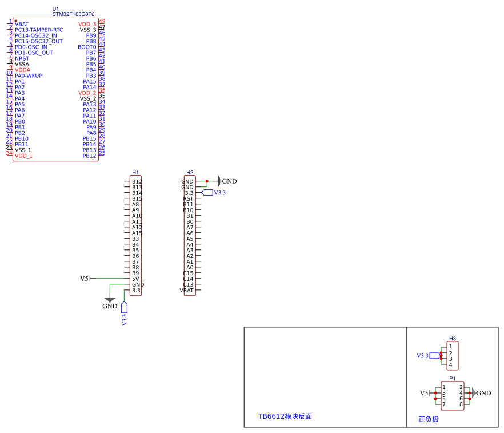Select the TB6612模块反面 text label
Viewport: 504px width, 433px height.
pyautogui.click(x=285, y=416)
